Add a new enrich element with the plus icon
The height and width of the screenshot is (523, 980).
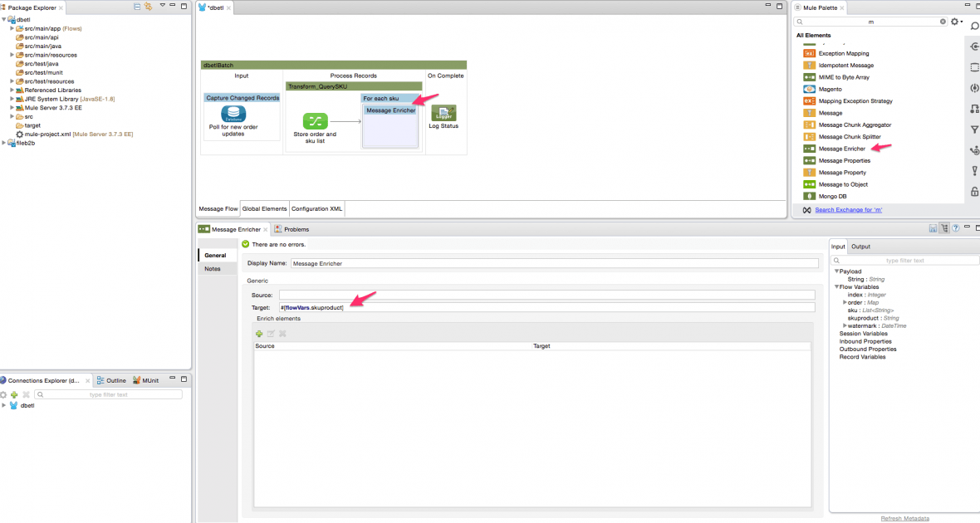259,333
